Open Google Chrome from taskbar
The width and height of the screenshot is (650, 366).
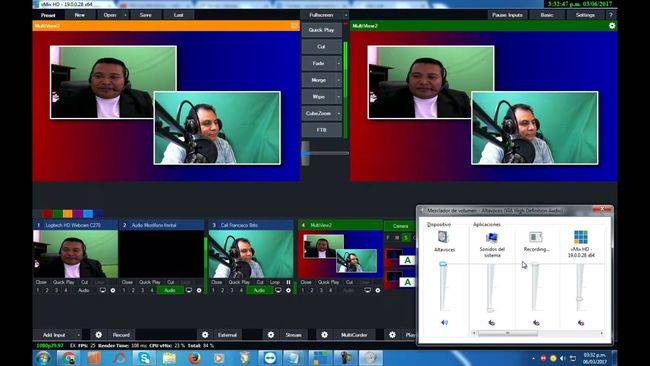69,358
